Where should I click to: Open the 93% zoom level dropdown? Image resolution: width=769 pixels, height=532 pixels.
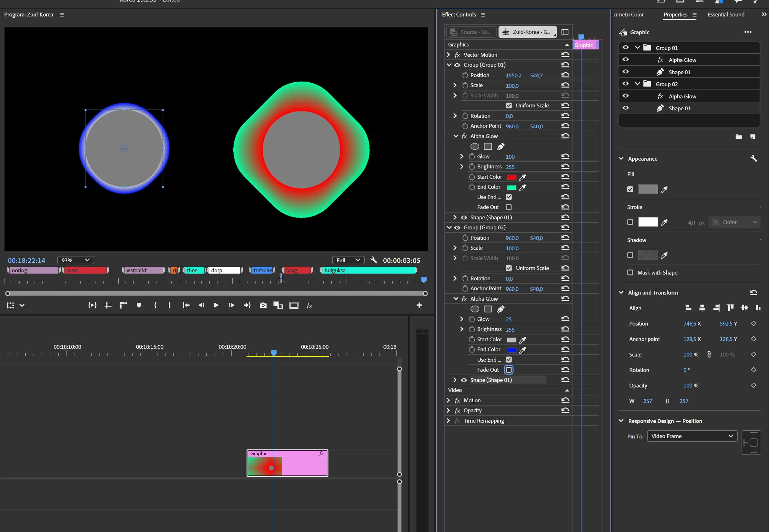click(x=75, y=260)
